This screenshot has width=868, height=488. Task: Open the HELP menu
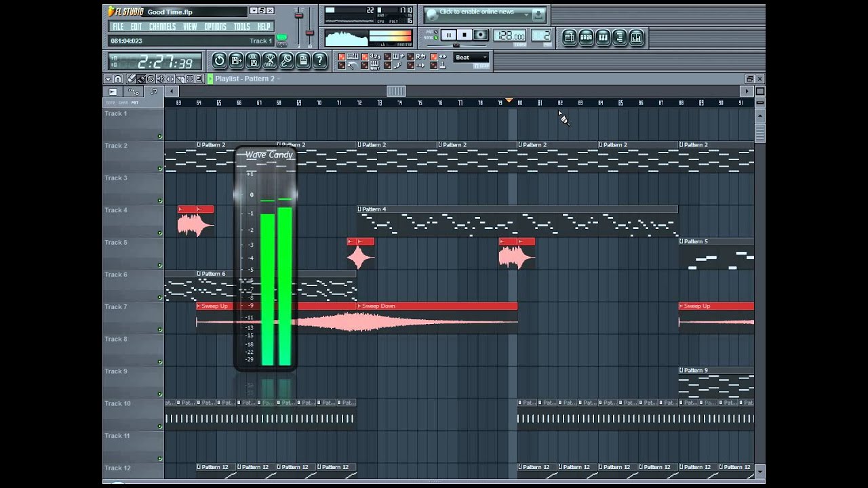(x=264, y=26)
